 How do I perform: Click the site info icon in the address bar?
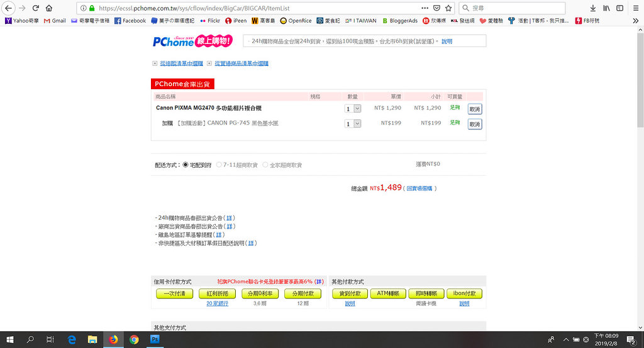pos(83,8)
